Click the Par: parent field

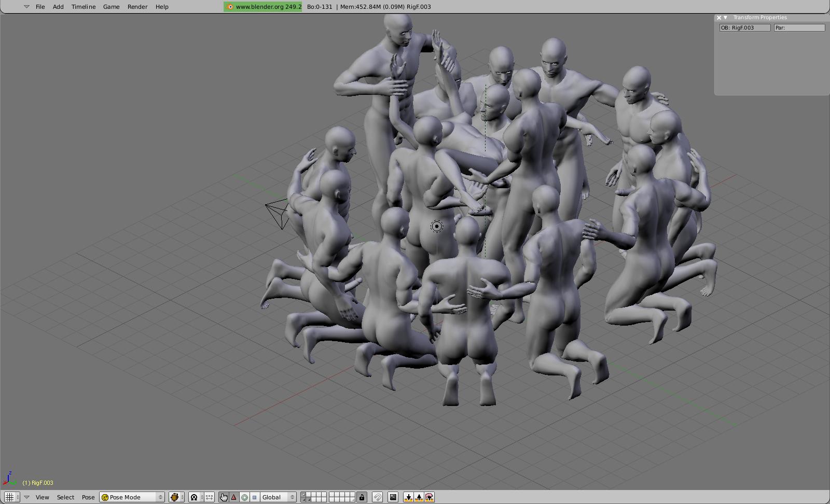(x=799, y=28)
